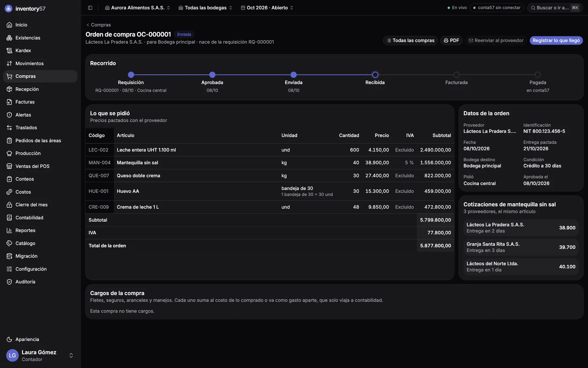Image resolution: width=588 pixels, height=368 pixels.
Task: Toggle Apariencia dark mode theme
Action: [40, 339]
